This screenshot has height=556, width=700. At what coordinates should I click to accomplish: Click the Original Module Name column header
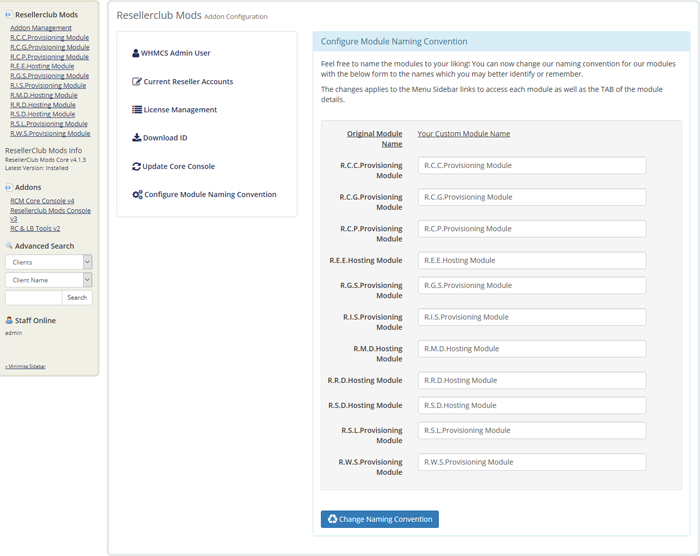[x=375, y=139]
